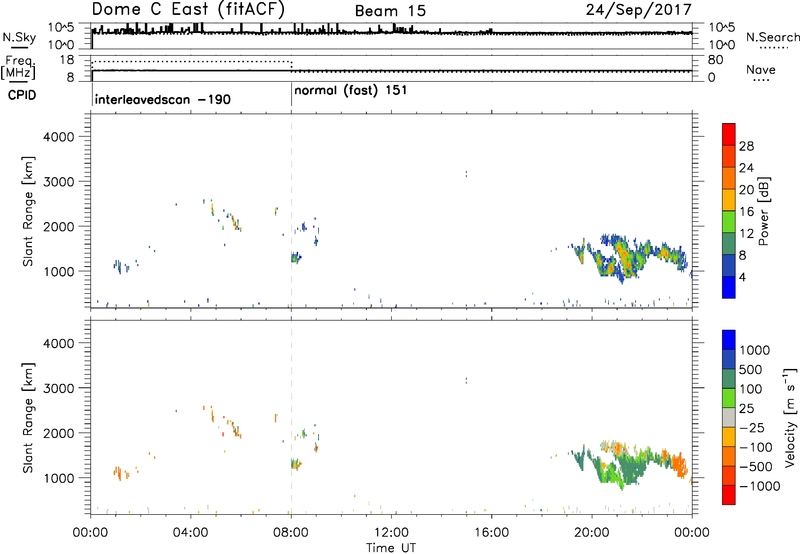This screenshot has height=554, width=800.
Task: Pick the blue bottom of power colorbar
Action: point(729,287)
